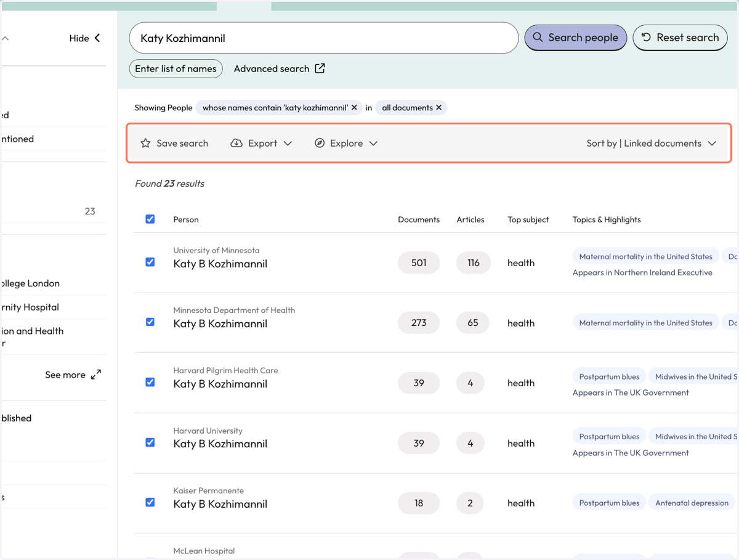Screen dimensions: 739x560
Task: Click the 501 documents badge
Action: click(419, 263)
